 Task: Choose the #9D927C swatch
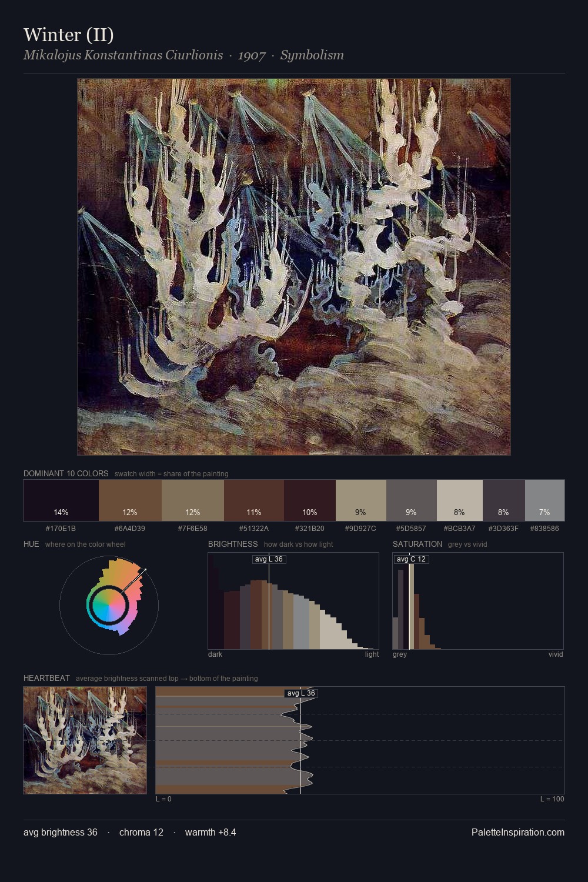(361, 500)
